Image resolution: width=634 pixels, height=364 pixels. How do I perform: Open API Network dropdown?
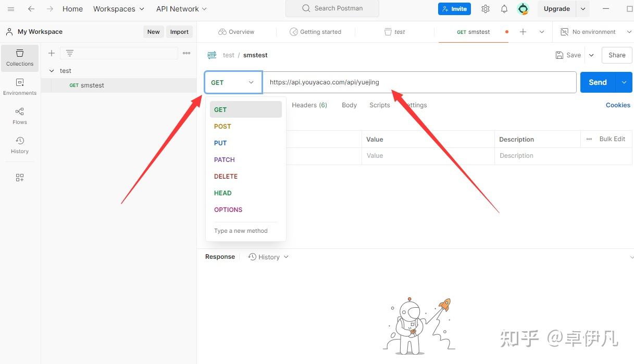pos(182,9)
